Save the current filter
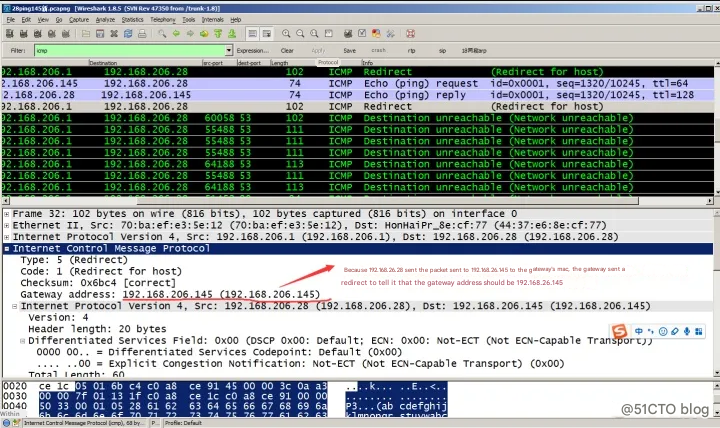 pyautogui.click(x=349, y=51)
